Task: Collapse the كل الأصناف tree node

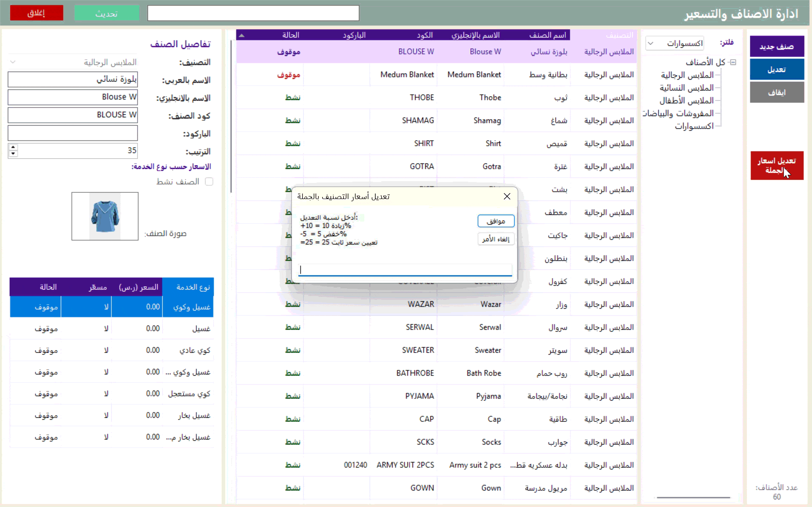Action: (x=733, y=62)
